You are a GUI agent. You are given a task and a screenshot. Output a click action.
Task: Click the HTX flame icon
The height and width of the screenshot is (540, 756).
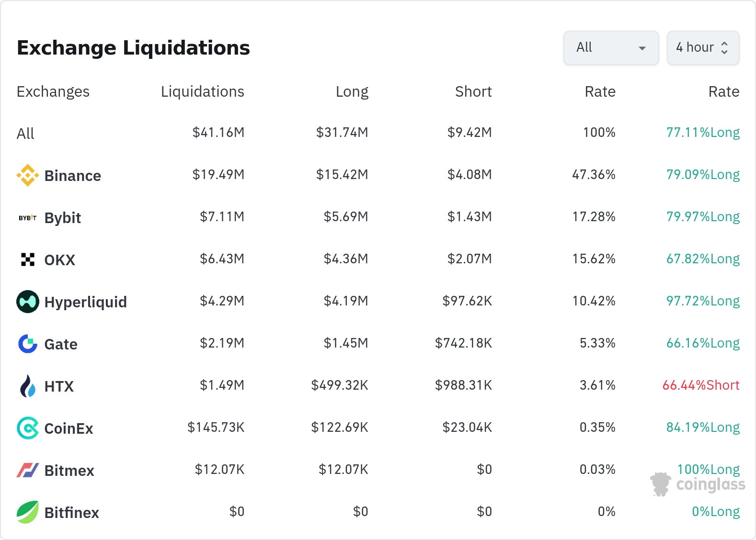coord(28,386)
